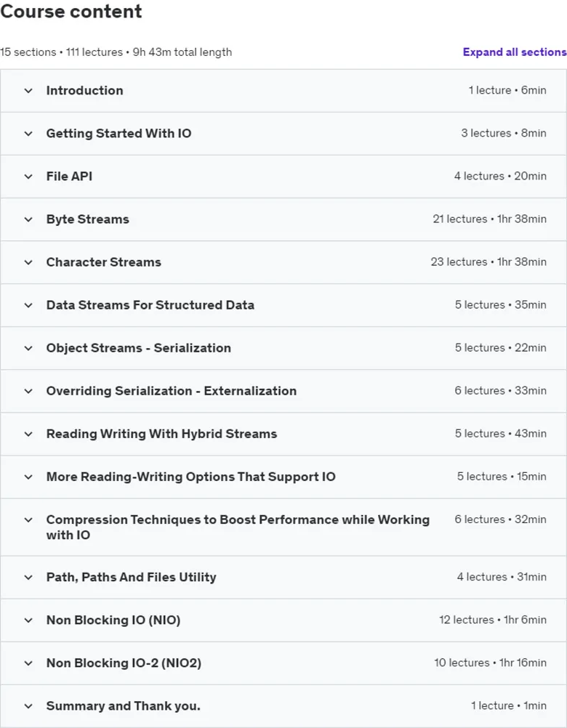Click the Expand all sections link

point(515,52)
